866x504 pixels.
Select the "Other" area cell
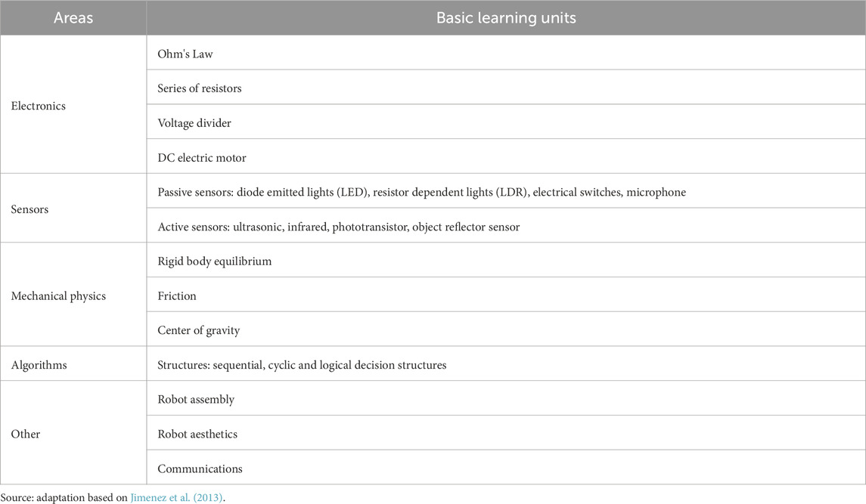coord(26,434)
